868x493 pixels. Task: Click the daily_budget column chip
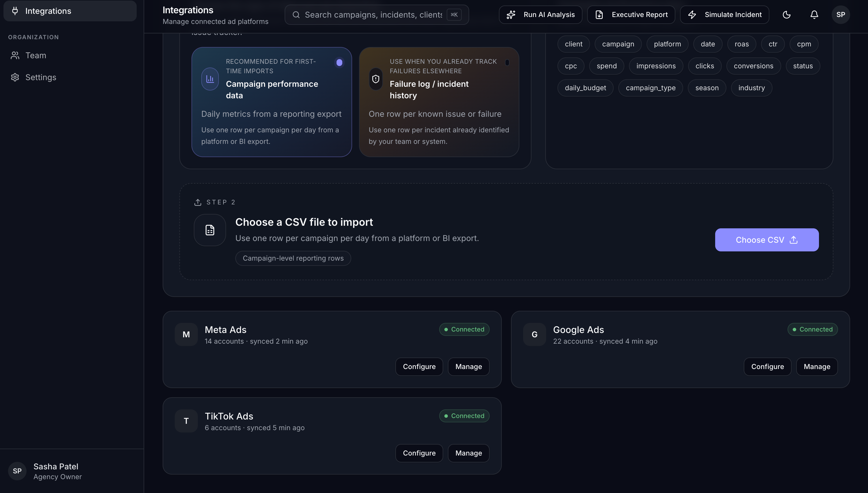[585, 88]
